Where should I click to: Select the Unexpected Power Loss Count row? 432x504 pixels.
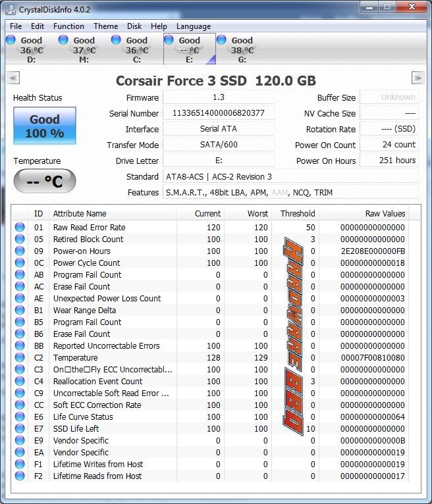tap(210, 298)
